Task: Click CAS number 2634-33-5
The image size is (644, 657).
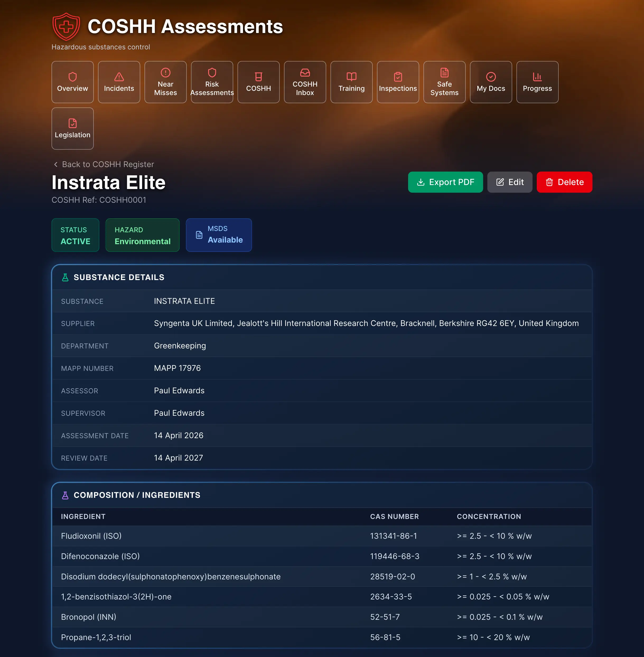Action: 391,597
